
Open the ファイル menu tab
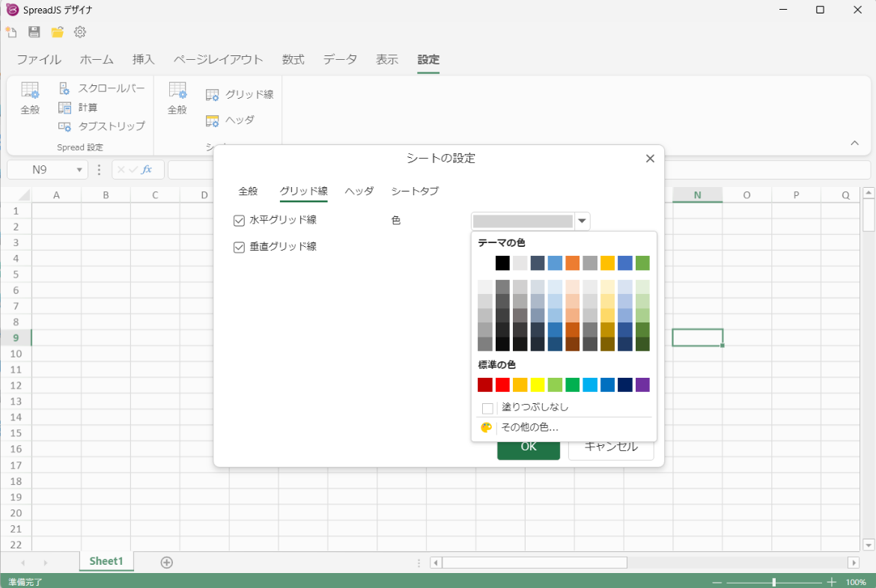[39, 60]
